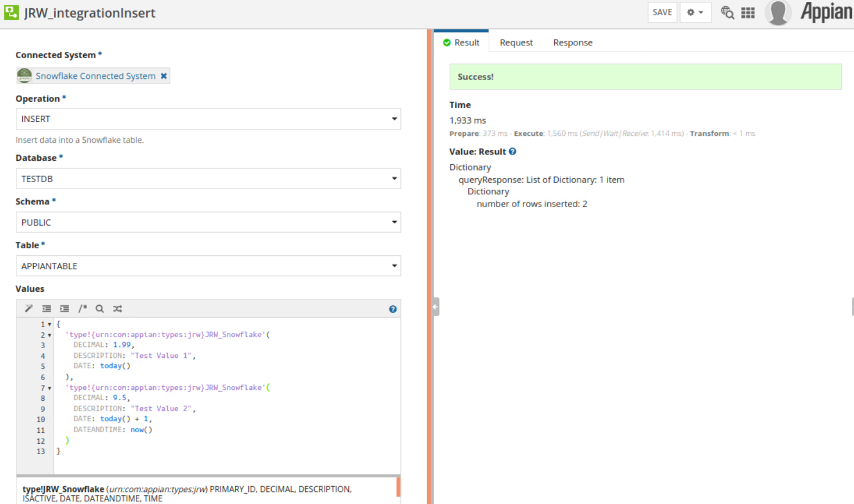Save the integration with SAVE button
854x504 pixels.
[x=662, y=13]
